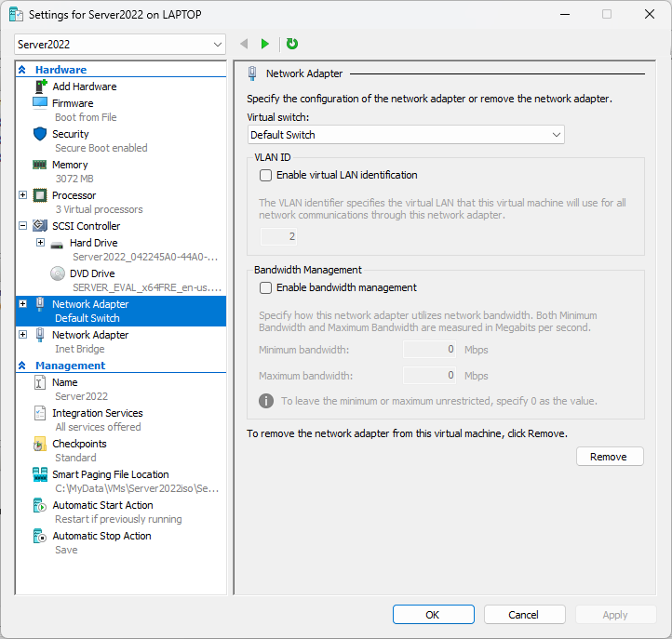Expand the Hard Drive tree node
672x639 pixels.
[40, 243]
